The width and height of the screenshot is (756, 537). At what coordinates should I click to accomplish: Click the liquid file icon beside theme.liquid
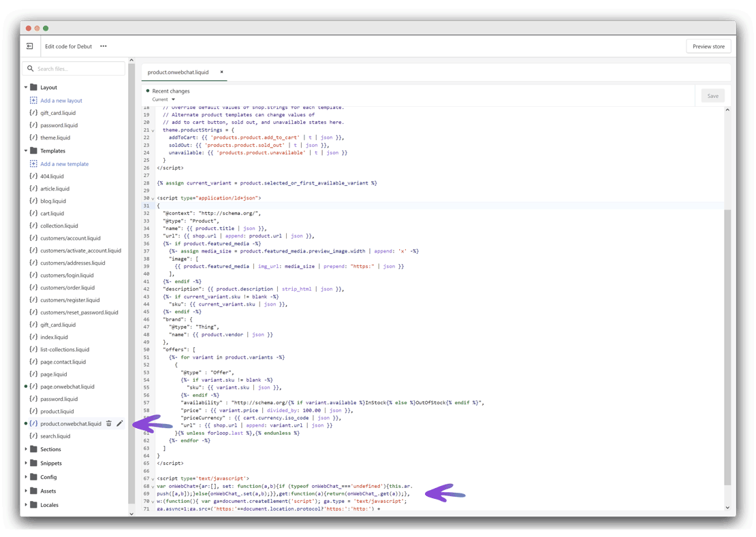33,137
